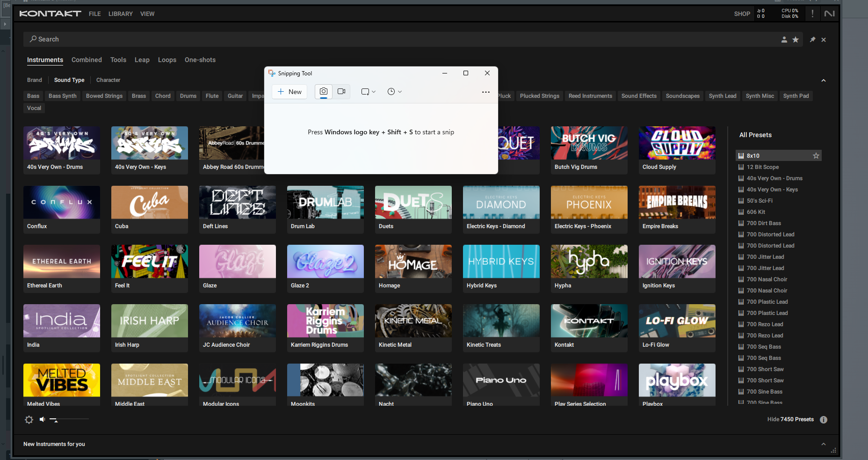Mute preview with the speaker icon
The image size is (868, 460).
(42, 419)
